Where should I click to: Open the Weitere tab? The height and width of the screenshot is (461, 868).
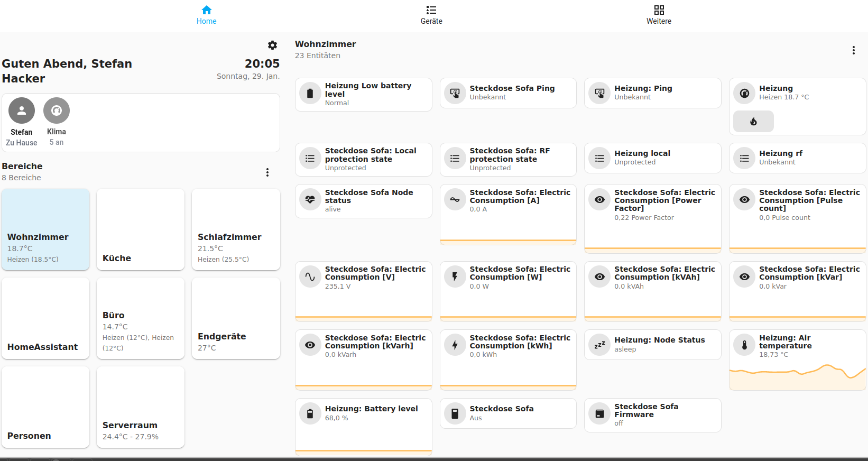pyautogui.click(x=659, y=15)
